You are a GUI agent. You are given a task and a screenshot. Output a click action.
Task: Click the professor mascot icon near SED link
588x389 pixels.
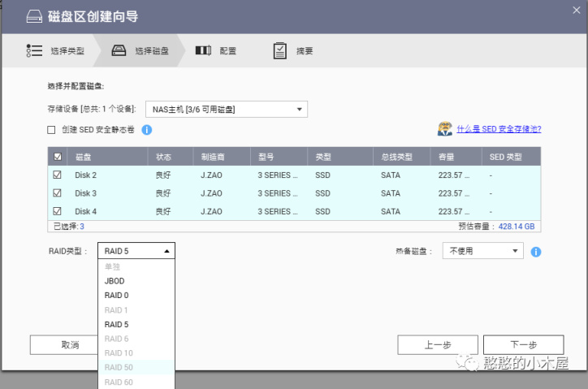tap(445, 128)
